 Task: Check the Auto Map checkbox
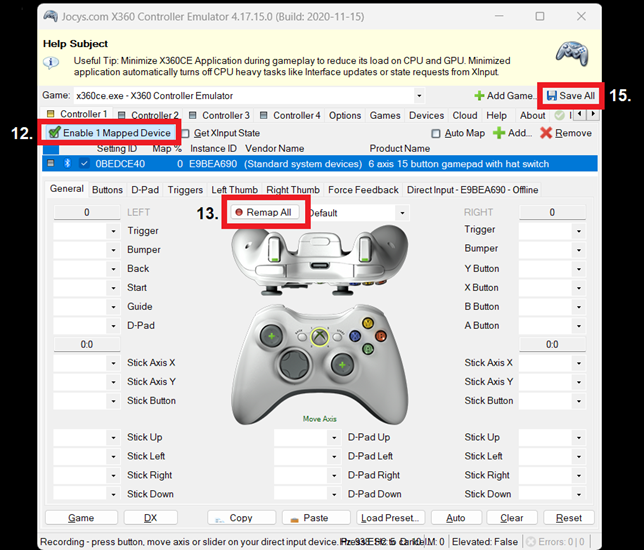(436, 133)
